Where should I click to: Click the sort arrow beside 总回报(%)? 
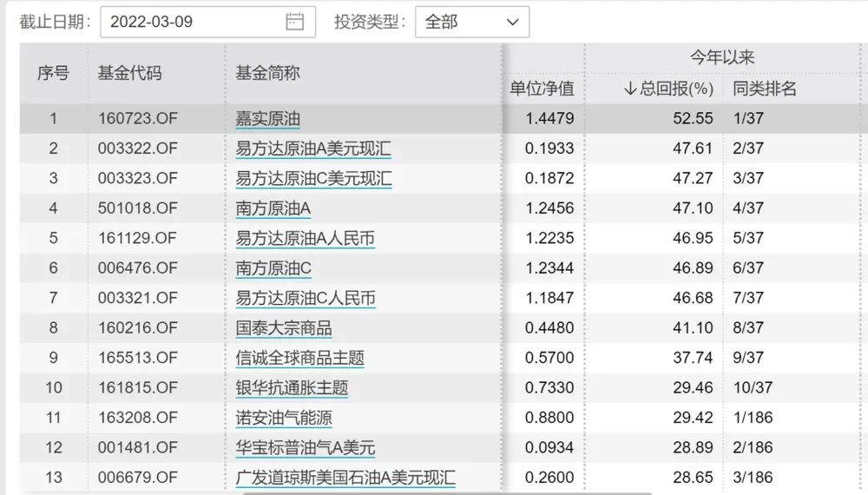pyautogui.click(x=630, y=89)
